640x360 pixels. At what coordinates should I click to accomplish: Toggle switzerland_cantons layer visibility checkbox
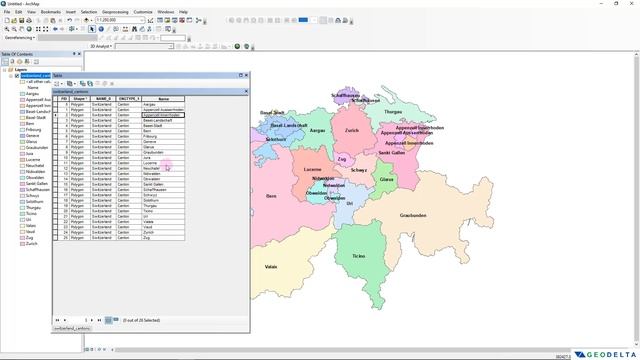(x=17, y=76)
